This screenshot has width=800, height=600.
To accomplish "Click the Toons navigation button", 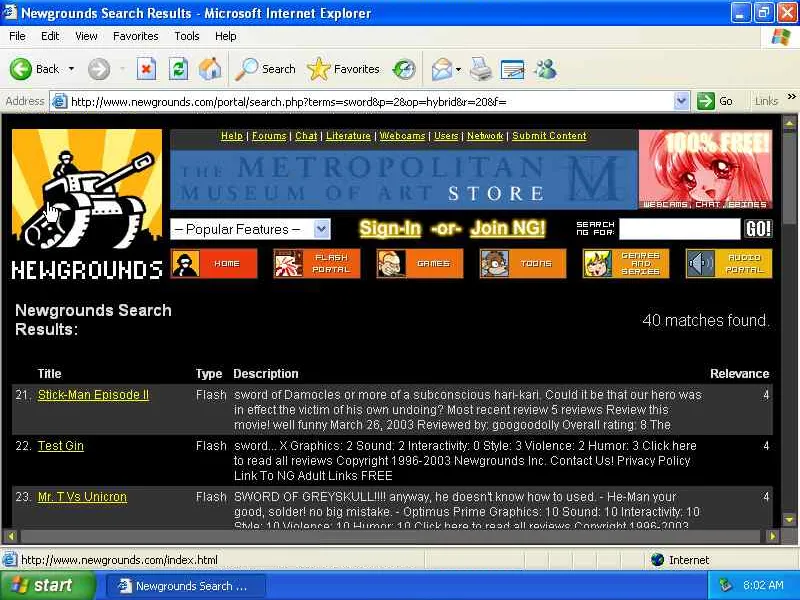I will (523, 264).
